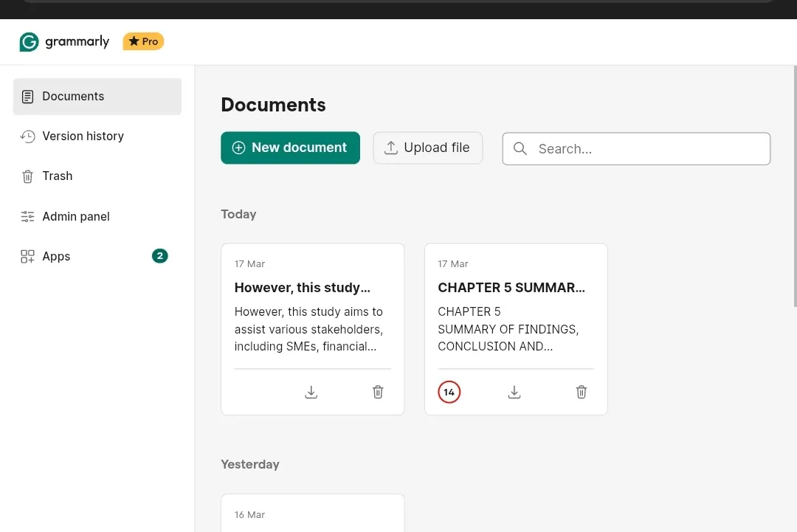Image resolution: width=797 pixels, height=532 pixels.
Task: Click the 17 Mar date on Chapter 5 card
Action: point(453,263)
